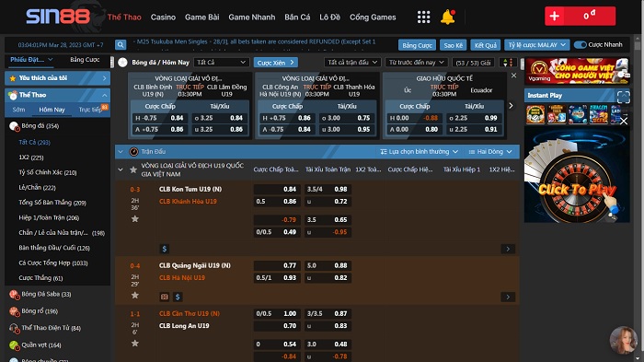Open more markets arrow for Quảng Ngãi match

coord(508,297)
